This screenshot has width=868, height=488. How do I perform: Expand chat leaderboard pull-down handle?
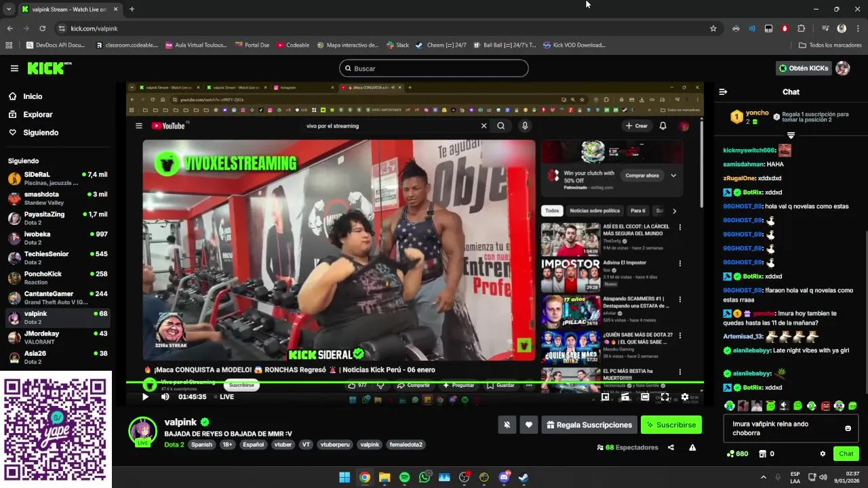791,136
